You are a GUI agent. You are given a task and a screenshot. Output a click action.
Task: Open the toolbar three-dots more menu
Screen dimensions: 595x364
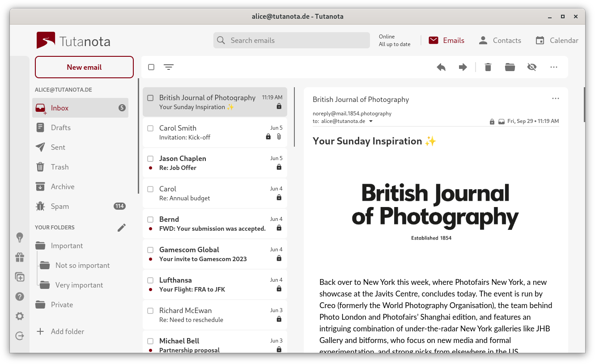[554, 67]
